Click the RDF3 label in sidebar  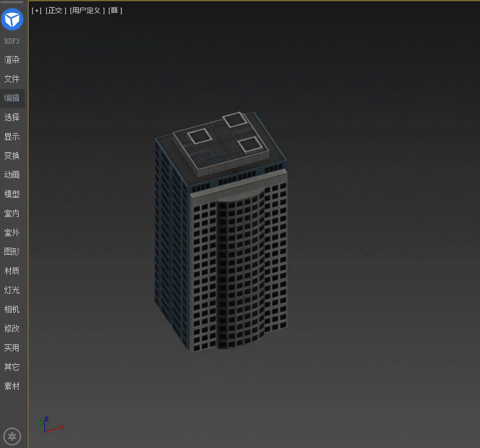pos(12,41)
